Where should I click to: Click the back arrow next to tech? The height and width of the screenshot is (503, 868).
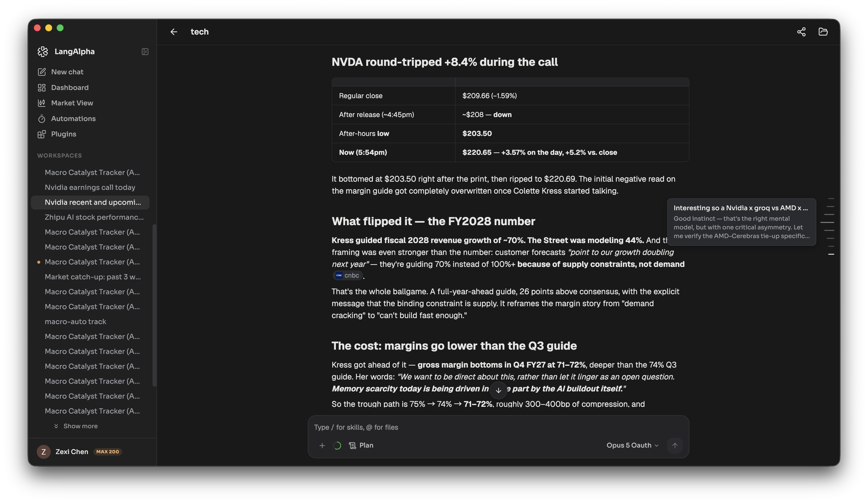click(x=174, y=32)
